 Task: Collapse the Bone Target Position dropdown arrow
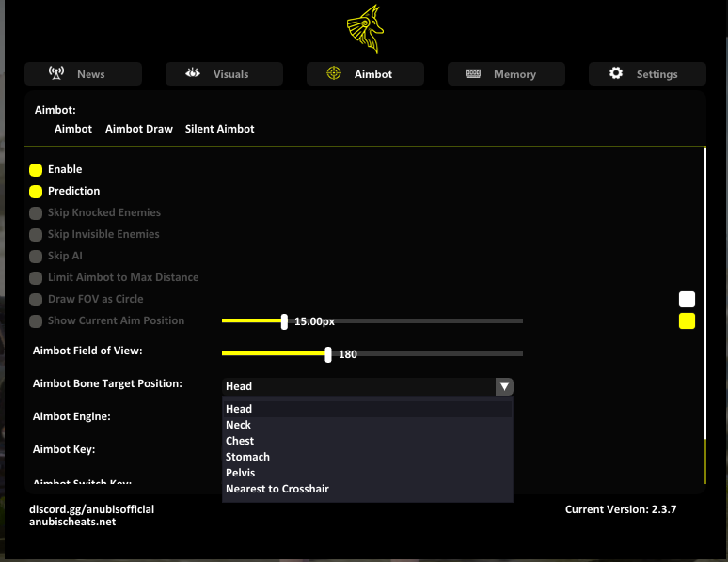point(504,386)
